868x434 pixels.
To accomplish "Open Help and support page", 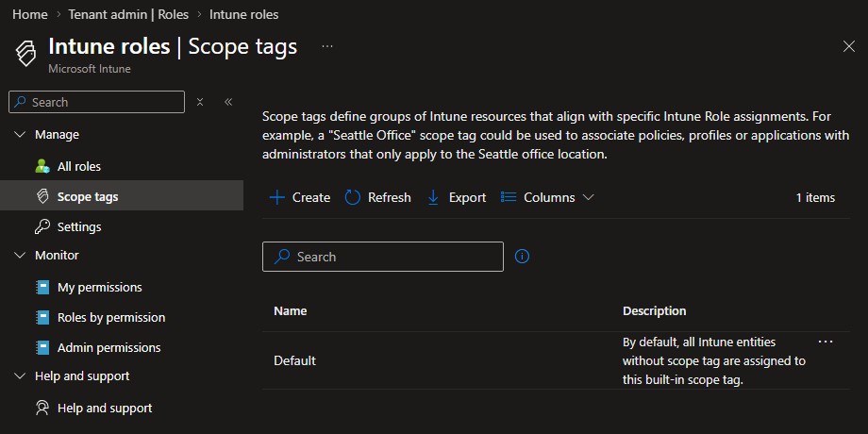I will pyautogui.click(x=104, y=408).
